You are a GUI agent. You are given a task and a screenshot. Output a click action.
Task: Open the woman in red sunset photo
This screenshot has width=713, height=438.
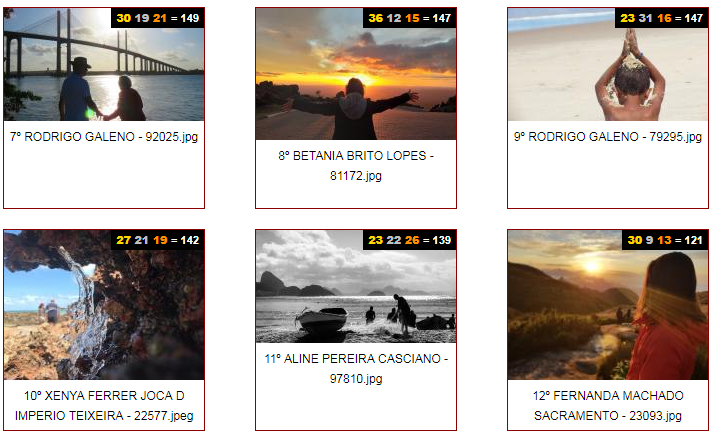pos(608,305)
